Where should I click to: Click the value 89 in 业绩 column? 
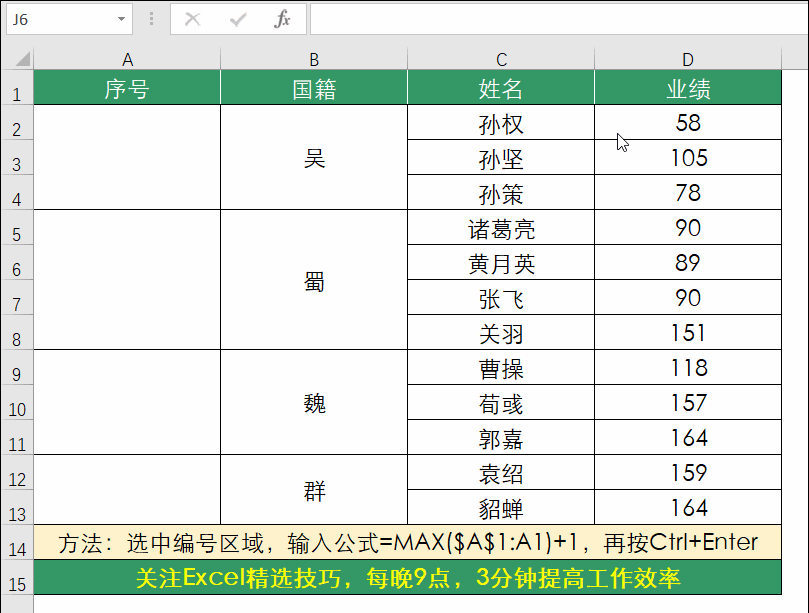pyautogui.click(x=688, y=263)
